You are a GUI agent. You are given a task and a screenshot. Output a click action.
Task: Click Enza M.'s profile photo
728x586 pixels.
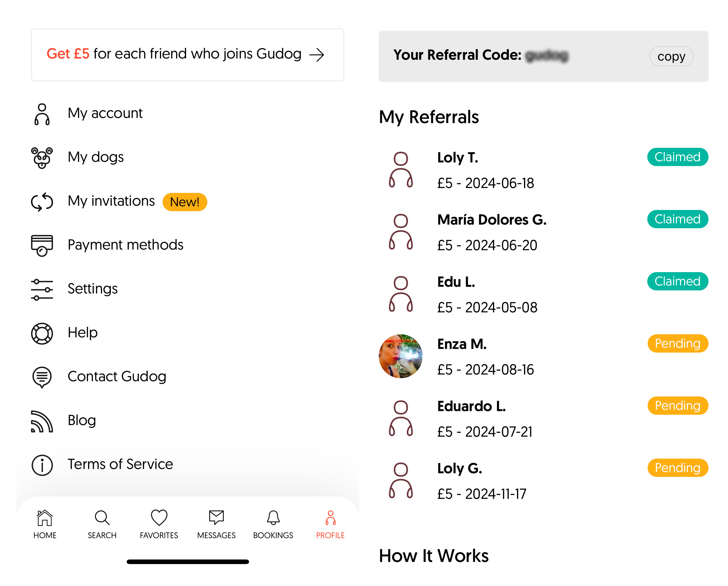coord(400,356)
